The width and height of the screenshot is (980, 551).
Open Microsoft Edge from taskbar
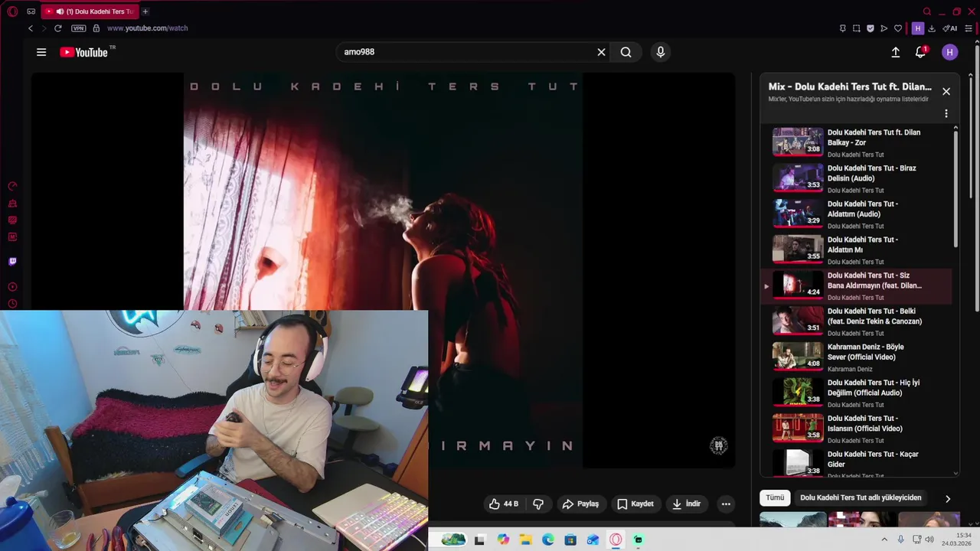tap(548, 540)
